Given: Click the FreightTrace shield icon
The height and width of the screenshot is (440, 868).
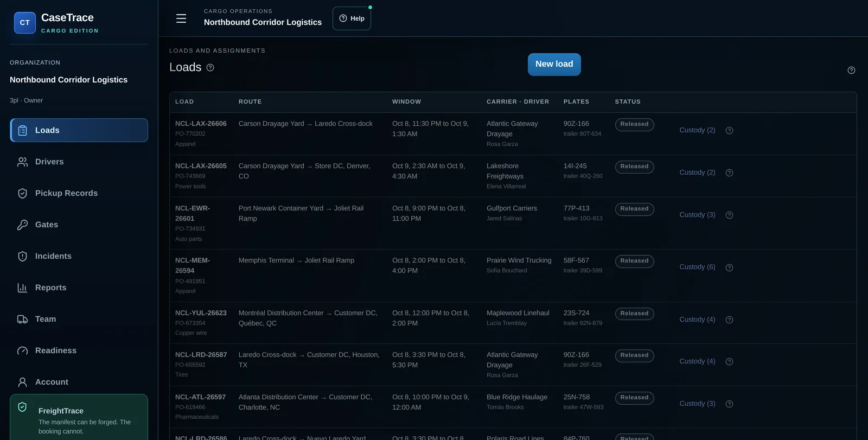Looking at the screenshot, I should [x=22, y=407].
